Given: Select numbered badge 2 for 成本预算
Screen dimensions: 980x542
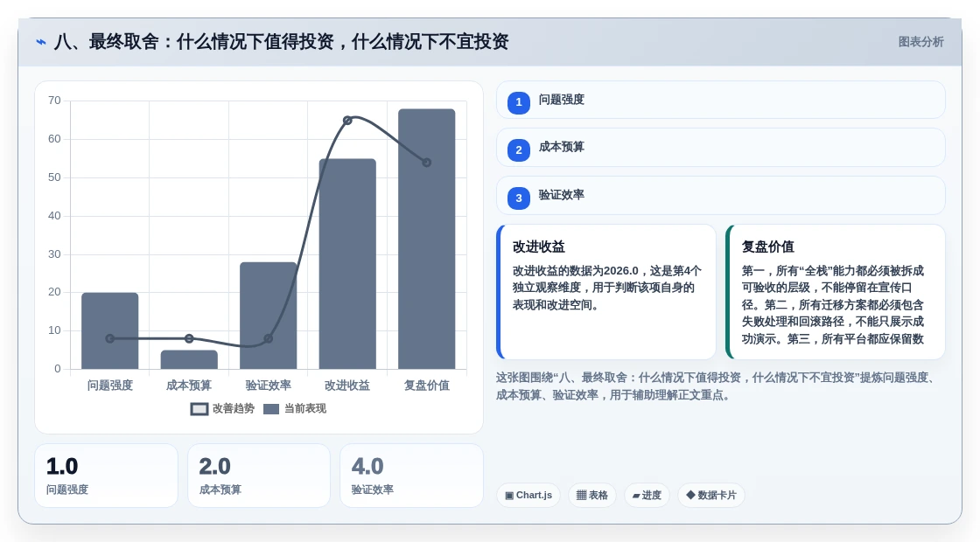Looking at the screenshot, I should click(519, 149).
